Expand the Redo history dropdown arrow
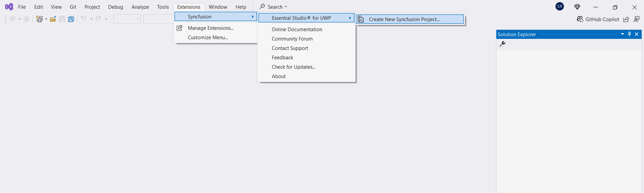Screen dimensions: 644x193 pyautogui.click(x=106, y=19)
